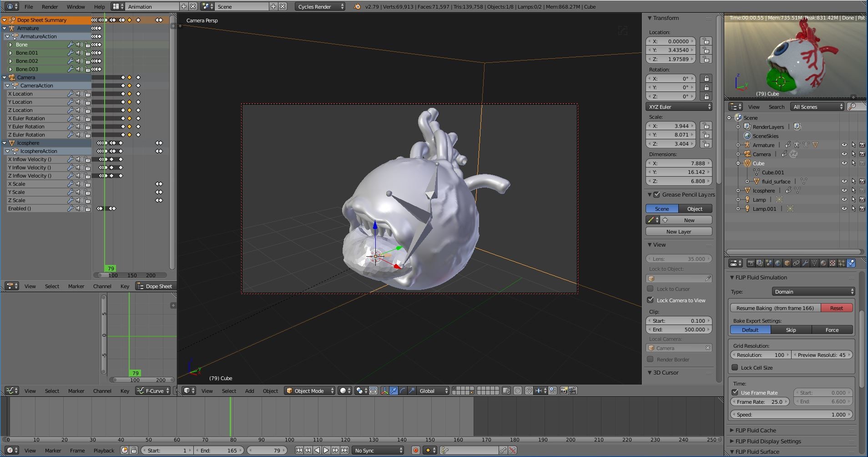Click the insert keyframes key icon
Viewport: 868px width, 457px height.
(x=503, y=450)
